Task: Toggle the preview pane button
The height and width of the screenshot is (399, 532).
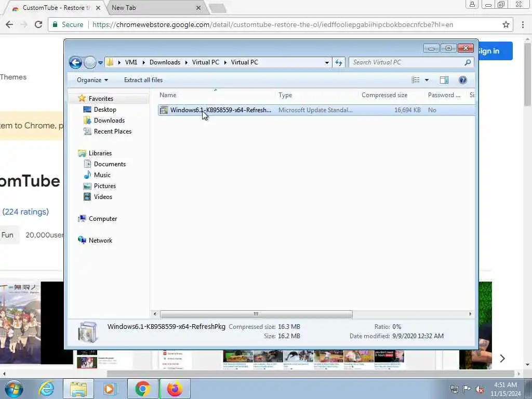Action: pos(444,80)
